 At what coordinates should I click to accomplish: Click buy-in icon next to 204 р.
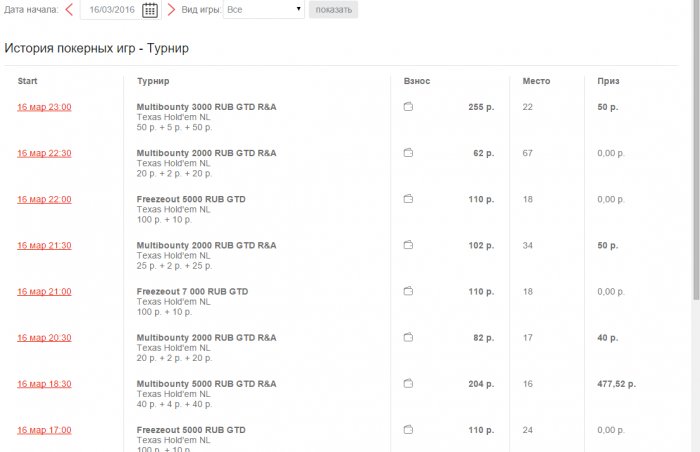pyautogui.click(x=408, y=384)
